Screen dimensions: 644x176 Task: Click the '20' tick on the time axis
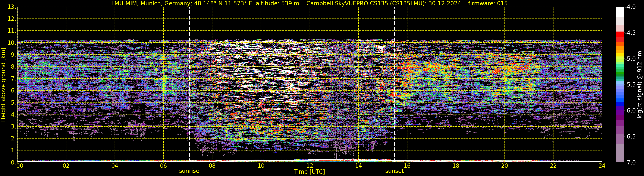click(505, 166)
